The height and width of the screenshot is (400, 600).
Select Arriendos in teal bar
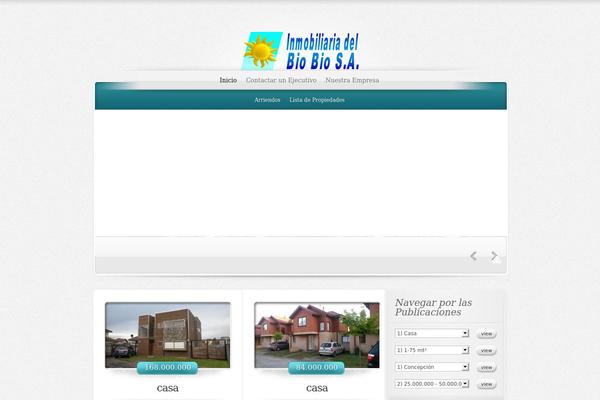(267, 100)
